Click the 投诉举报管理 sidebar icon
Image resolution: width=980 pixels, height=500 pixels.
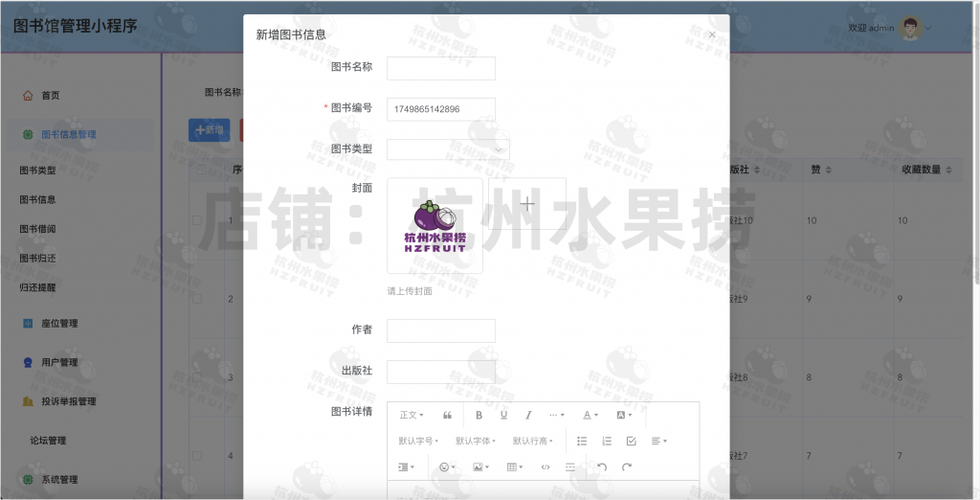pyautogui.click(x=28, y=401)
